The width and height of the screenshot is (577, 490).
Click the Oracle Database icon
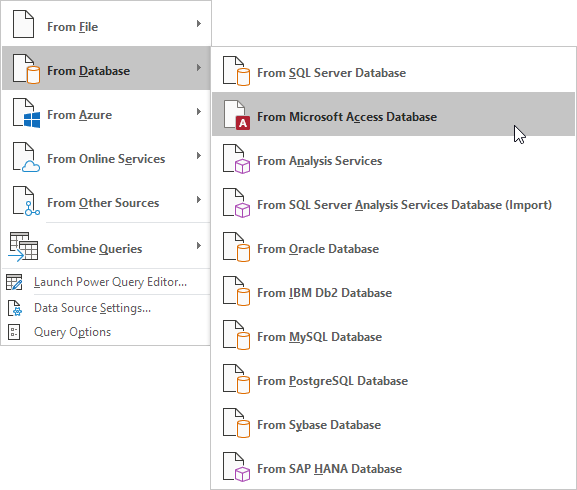pyautogui.click(x=236, y=247)
